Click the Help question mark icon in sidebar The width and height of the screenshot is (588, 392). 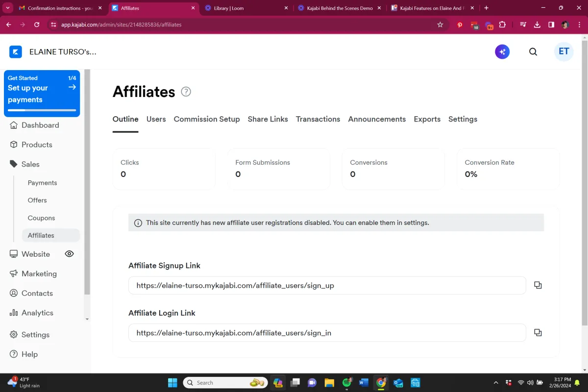tap(14, 354)
